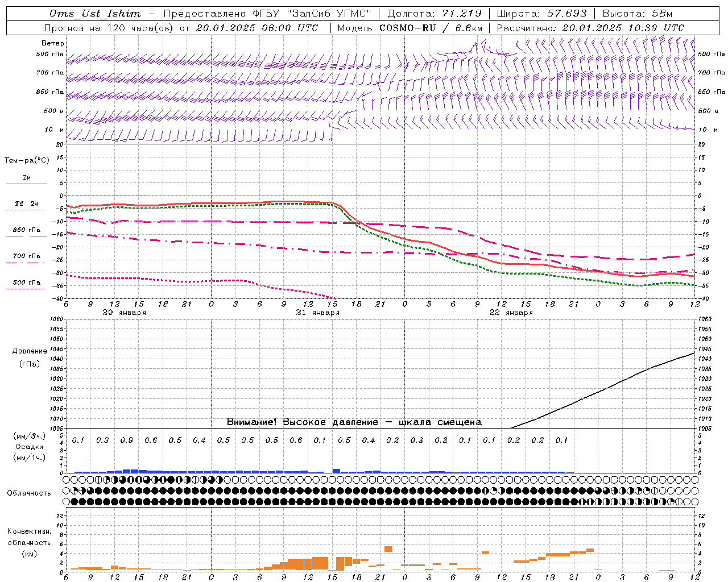Click the "(гПа)" unit label under Давление

point(30,364)
